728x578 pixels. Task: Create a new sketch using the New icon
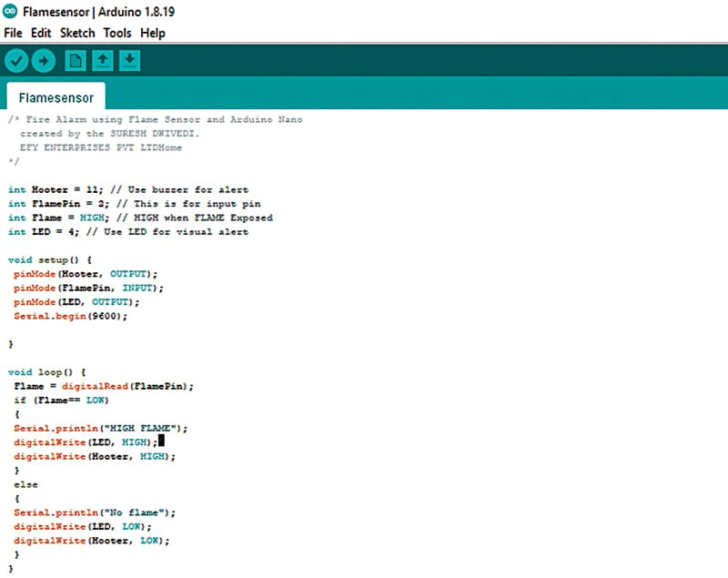pyautogui.click(x=76, y=61)
